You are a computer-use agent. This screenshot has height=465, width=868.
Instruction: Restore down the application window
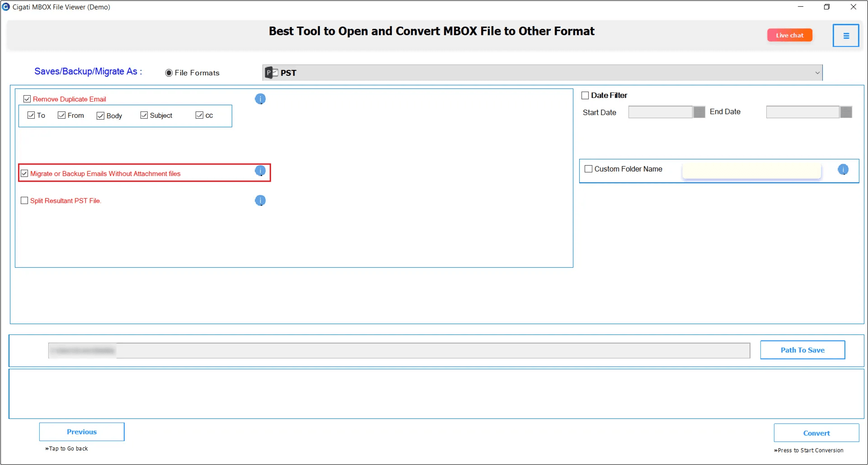point(827,7)
